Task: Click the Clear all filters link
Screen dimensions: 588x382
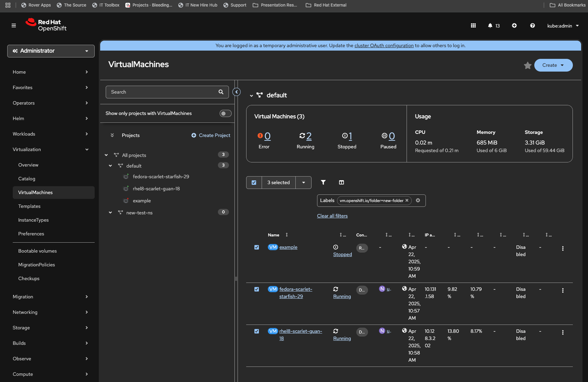Action: [332, 216]
